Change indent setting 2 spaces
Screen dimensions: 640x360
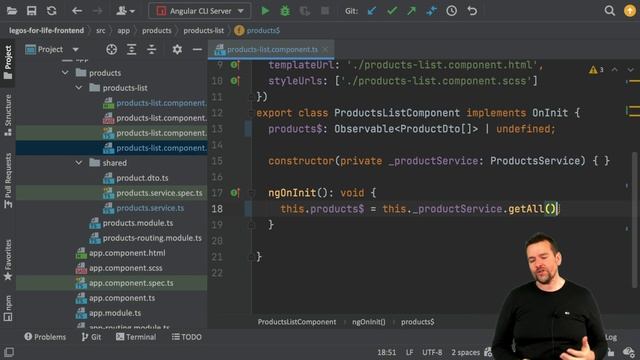coord(465,352)
